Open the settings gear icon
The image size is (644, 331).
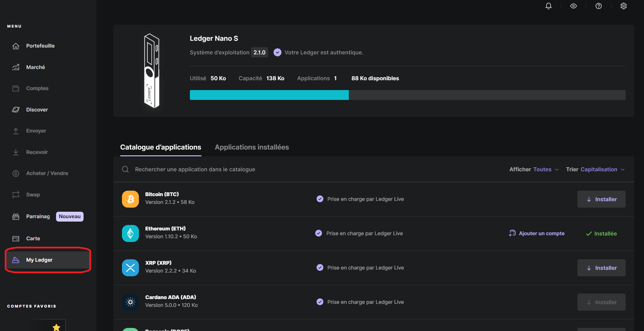pyautogui.click(x=624, y=6)
